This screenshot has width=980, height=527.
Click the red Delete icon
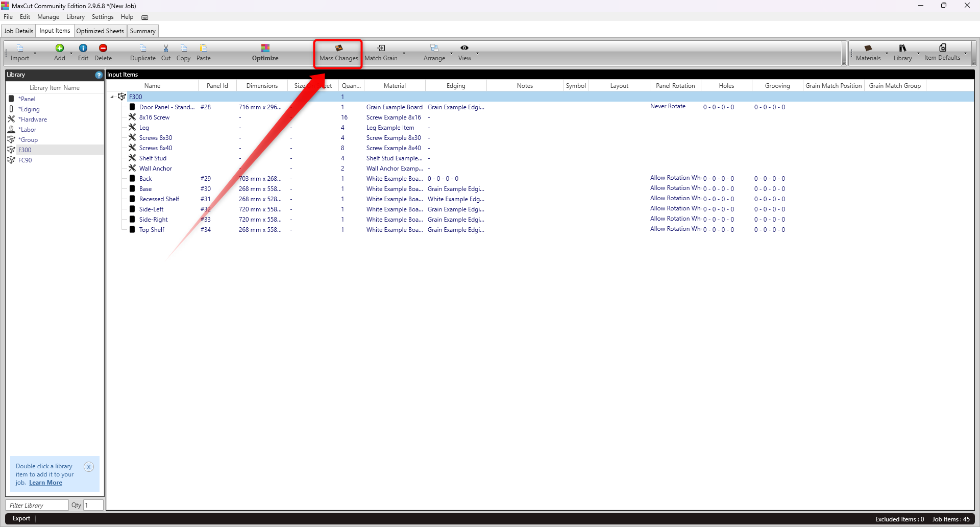103,48
